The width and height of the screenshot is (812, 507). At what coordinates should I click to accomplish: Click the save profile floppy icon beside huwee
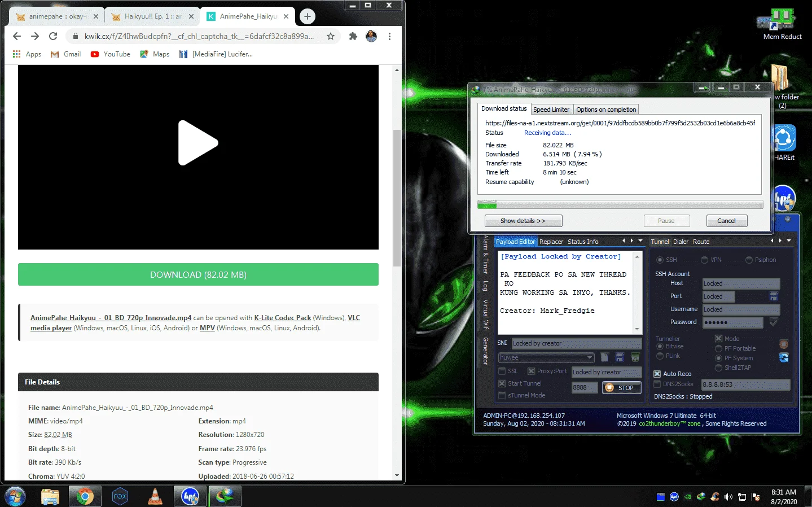620,357
